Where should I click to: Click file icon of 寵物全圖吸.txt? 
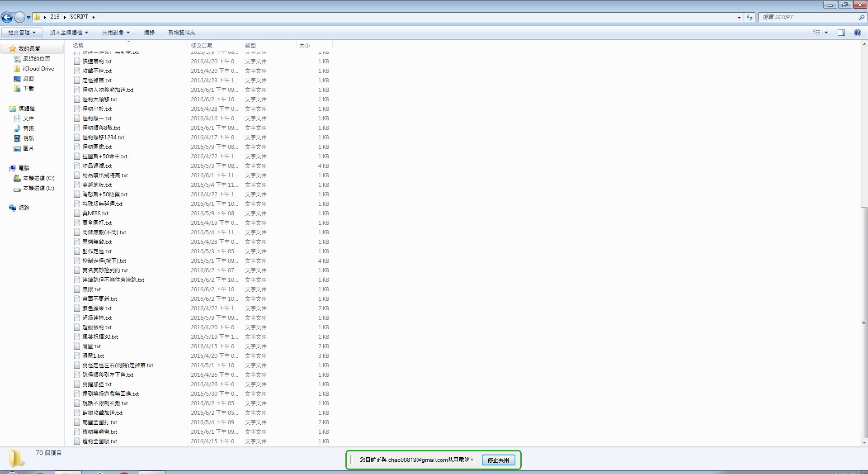pyautogui.click(x=77, y=441)
